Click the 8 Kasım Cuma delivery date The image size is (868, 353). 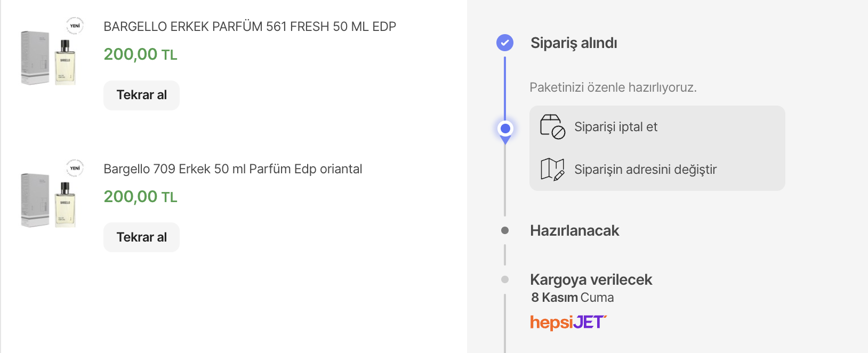click(572, 298)
